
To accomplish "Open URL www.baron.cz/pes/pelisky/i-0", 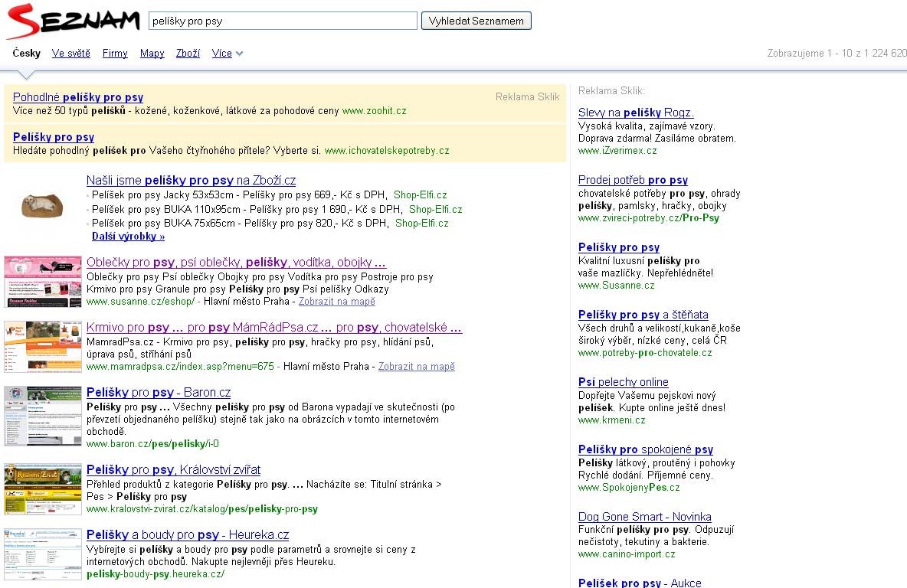I will click(x=152, y=444).
